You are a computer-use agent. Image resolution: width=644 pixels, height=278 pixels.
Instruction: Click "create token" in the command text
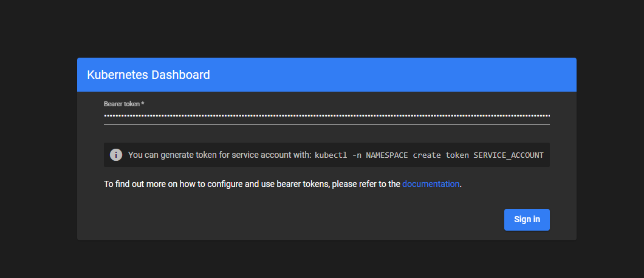pyautogui.click(x=440, y=155)
